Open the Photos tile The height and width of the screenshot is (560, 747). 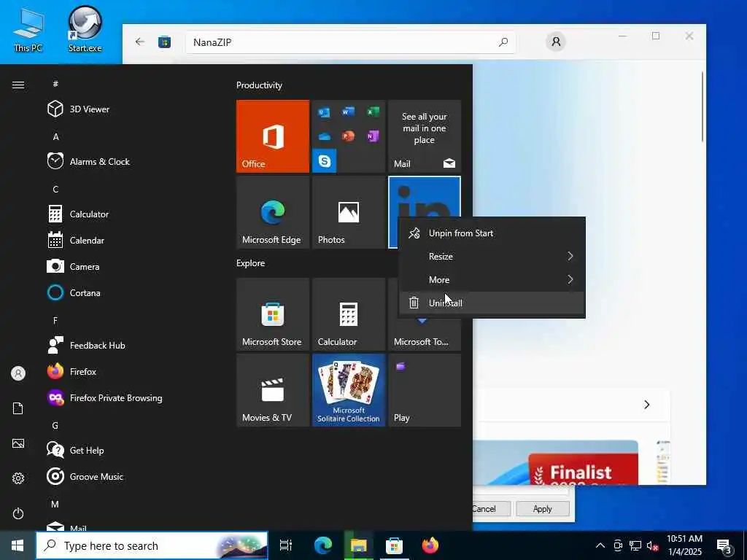tap(348, 212)
